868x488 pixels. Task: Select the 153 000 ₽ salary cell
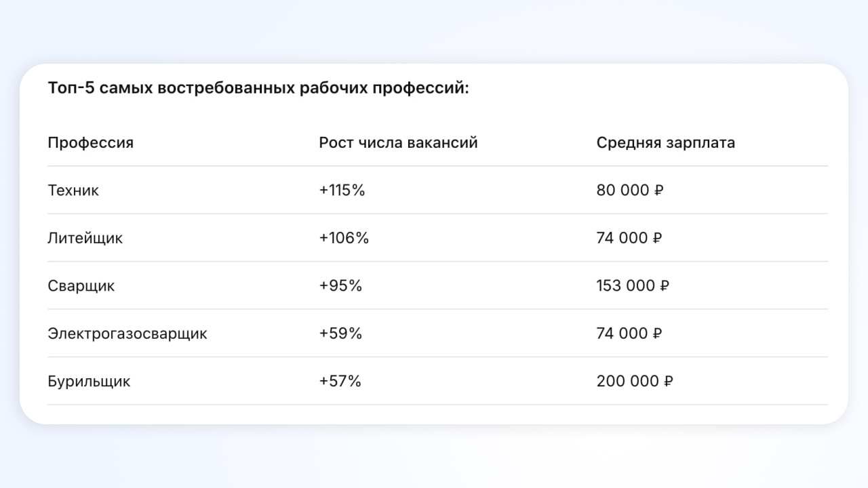633,286
